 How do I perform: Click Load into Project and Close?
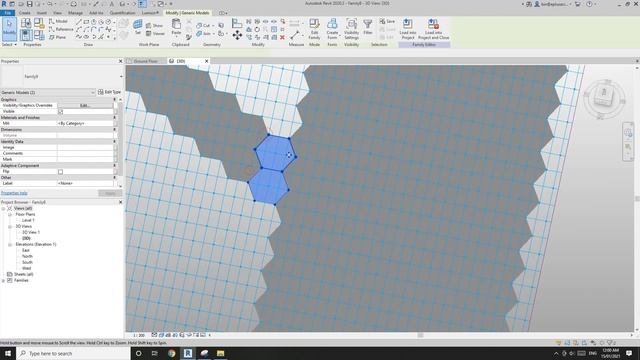[x=433, y=29]
